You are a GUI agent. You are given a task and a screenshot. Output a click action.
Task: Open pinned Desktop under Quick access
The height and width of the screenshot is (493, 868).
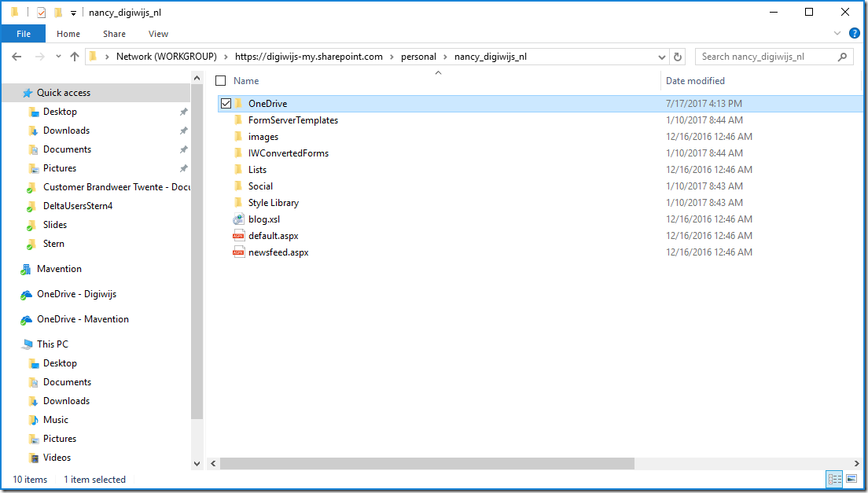click(60, 112)
